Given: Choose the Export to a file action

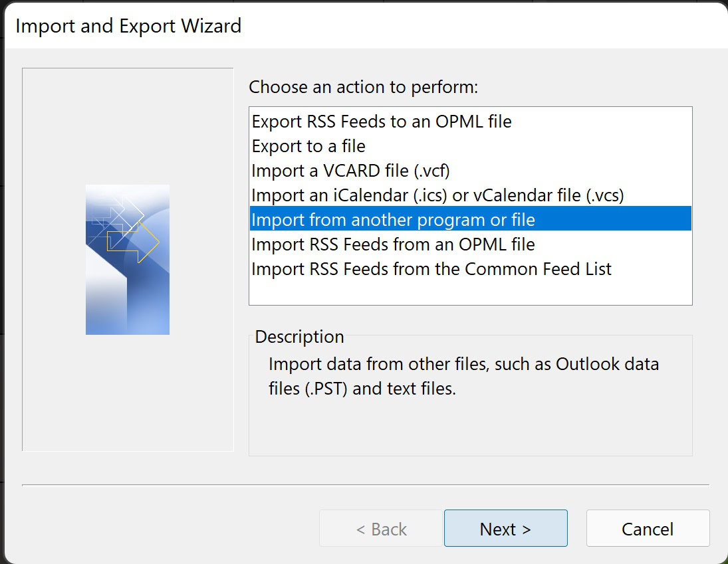Looking at the screenshot, I should click(308, 146).
